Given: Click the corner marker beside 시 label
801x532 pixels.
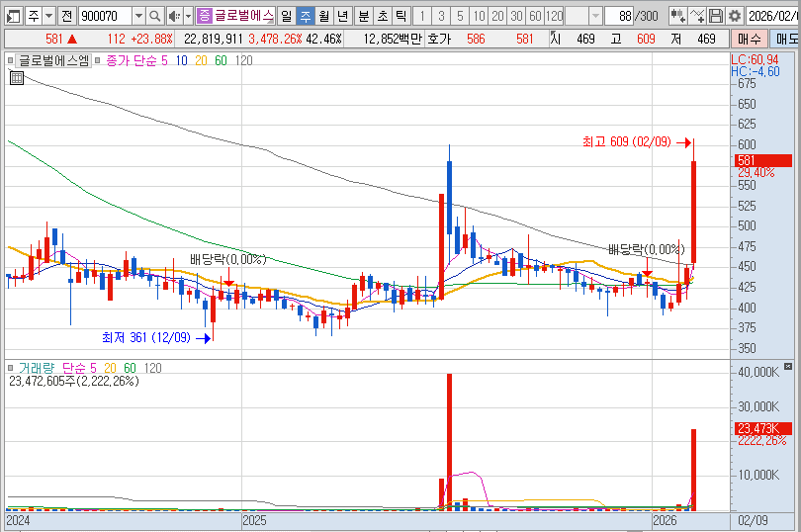Looking at the screenshot, I should [552, 34].
